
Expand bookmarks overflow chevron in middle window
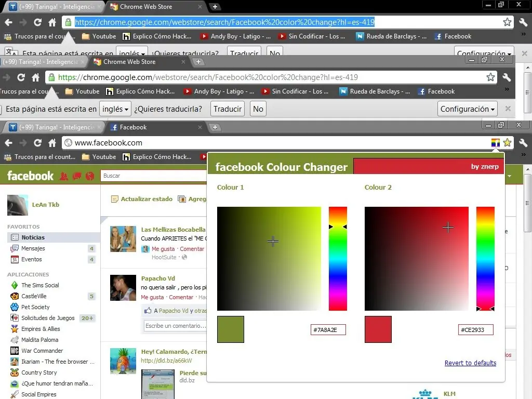[x=507, y=89]
